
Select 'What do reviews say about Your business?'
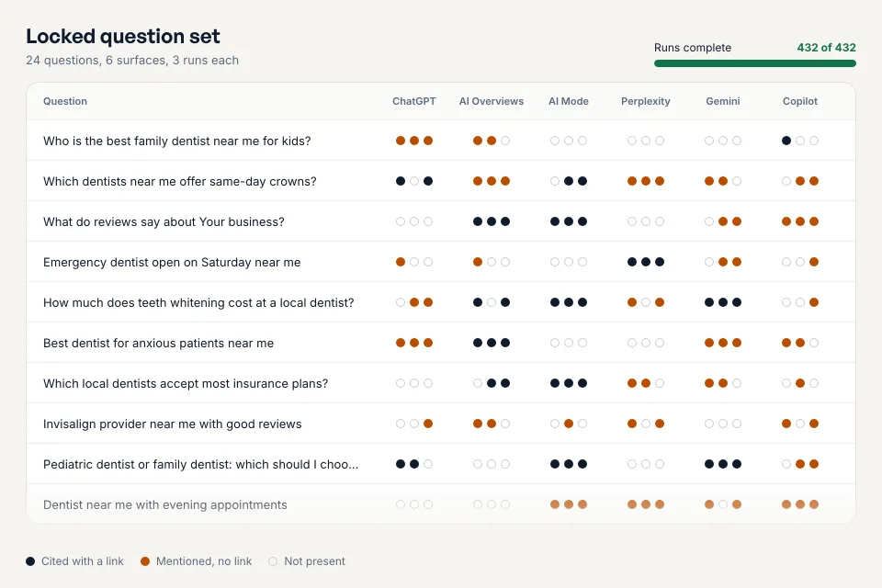441,221
